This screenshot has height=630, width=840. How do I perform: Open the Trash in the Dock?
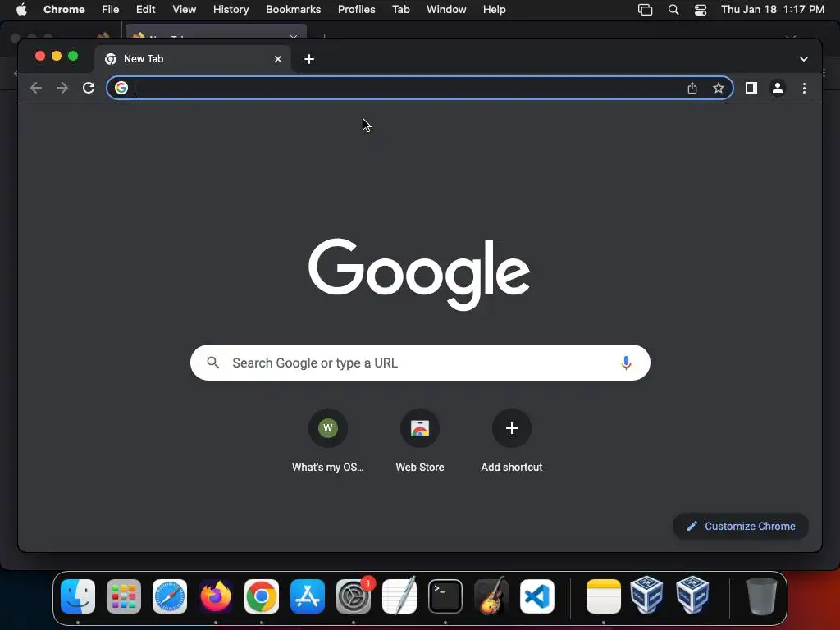pyautogui.click(x=762, y=596)
